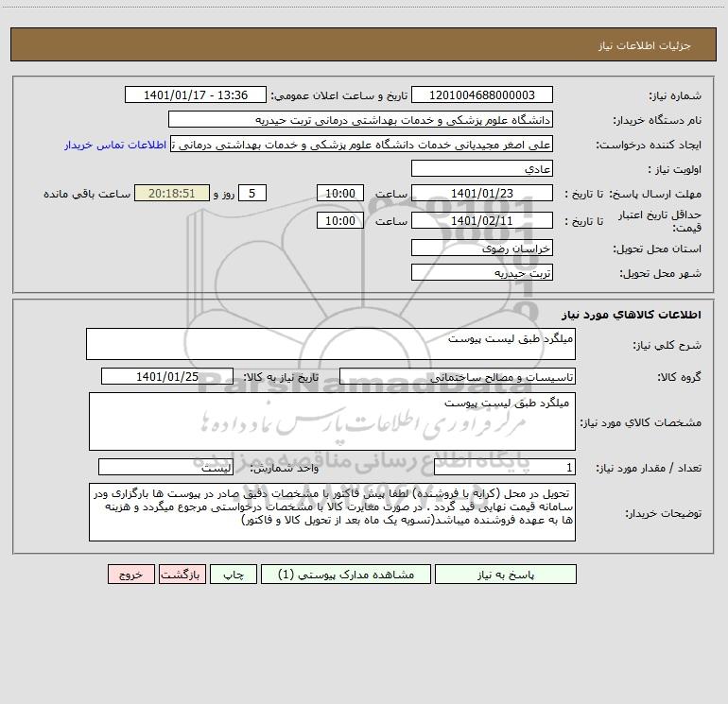The height and width of the screenshot is (704, 728).
Task: Click the اولویت نیاز field showing عادی
Action: [482, 168]
